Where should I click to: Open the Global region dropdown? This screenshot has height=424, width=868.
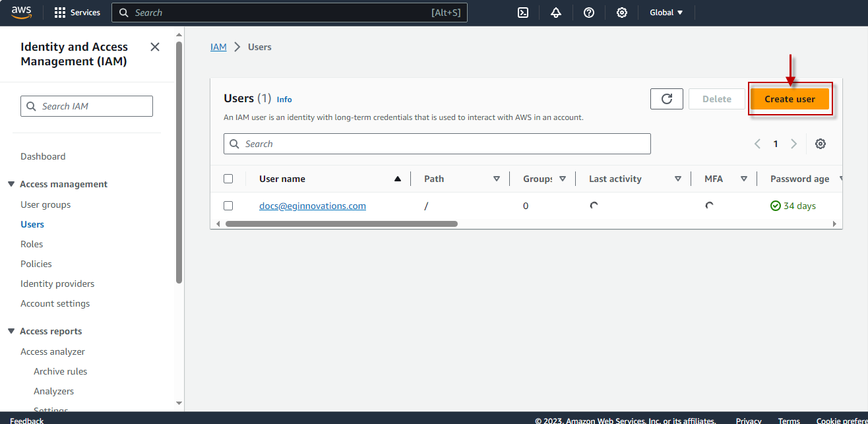(666, 13)
